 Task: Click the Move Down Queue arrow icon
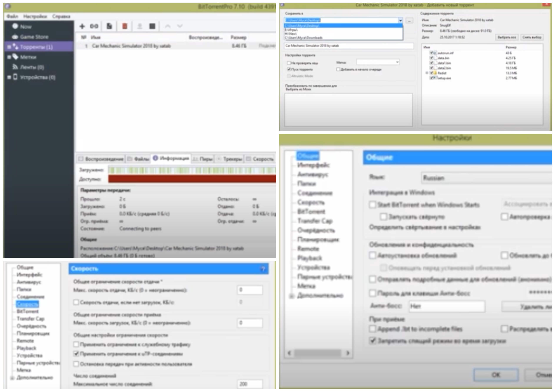coord(180,26)
